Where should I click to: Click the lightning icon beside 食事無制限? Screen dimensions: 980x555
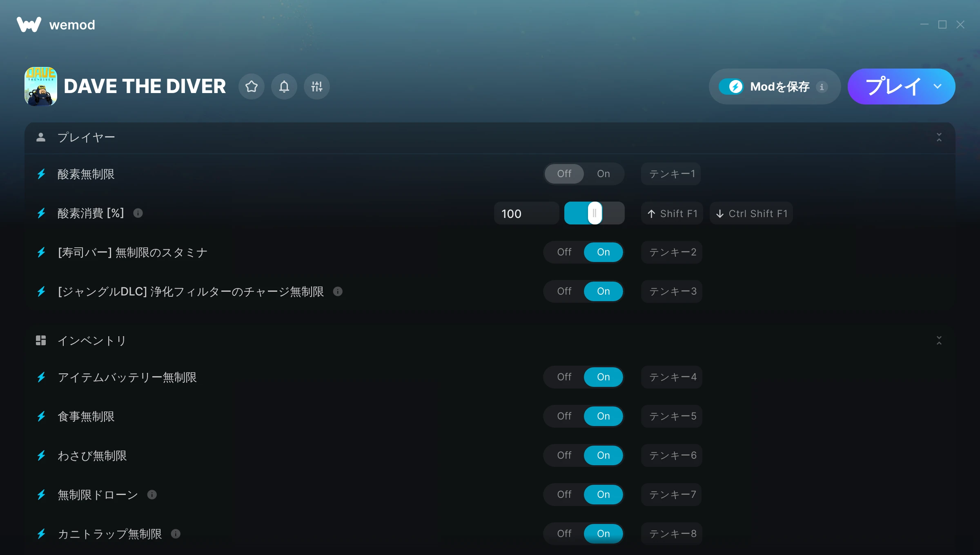(x=41, y=416)
